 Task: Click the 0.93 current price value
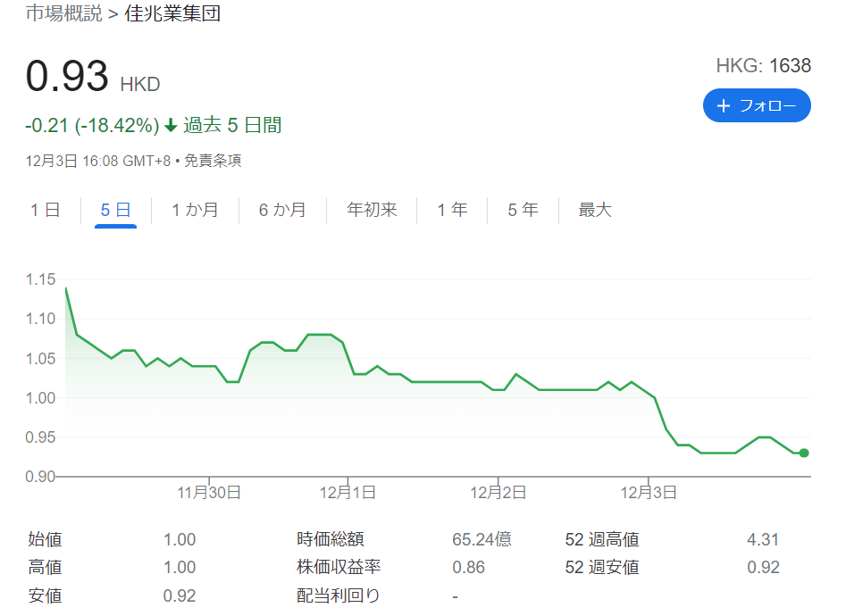pos(67,76)
